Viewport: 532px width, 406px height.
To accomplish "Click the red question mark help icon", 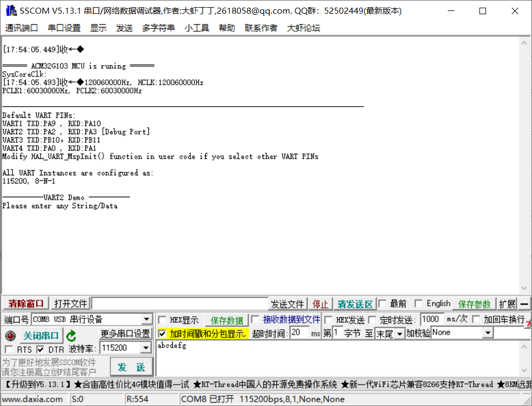I will tap(528, 324).
